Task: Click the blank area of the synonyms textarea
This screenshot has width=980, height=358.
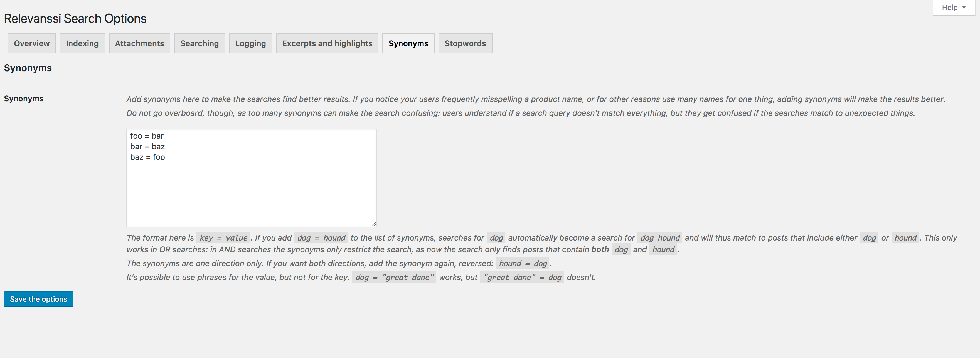Action: (x=251, y=194)
